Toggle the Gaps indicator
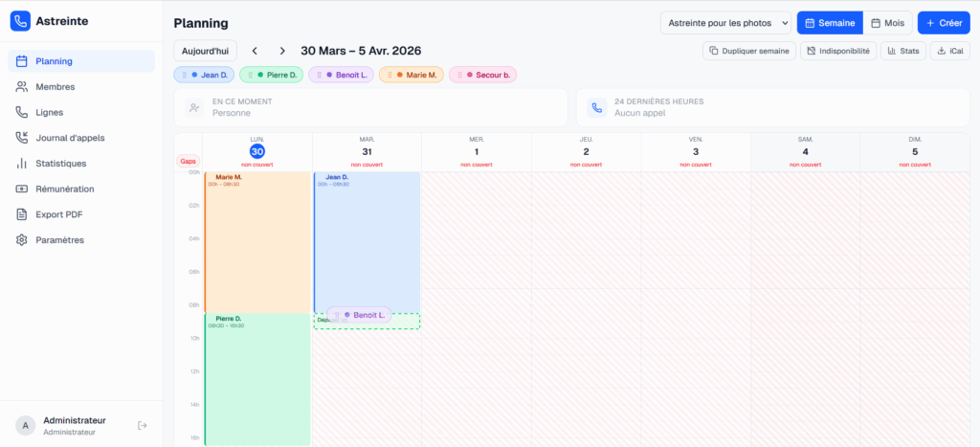The width and height of the screenshot is (980, 447). (189, 162)
